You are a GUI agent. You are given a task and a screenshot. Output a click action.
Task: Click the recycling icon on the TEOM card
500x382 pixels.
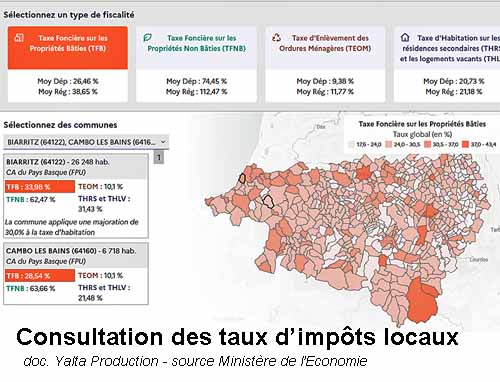pyautogui.click(x=276, y=38)
